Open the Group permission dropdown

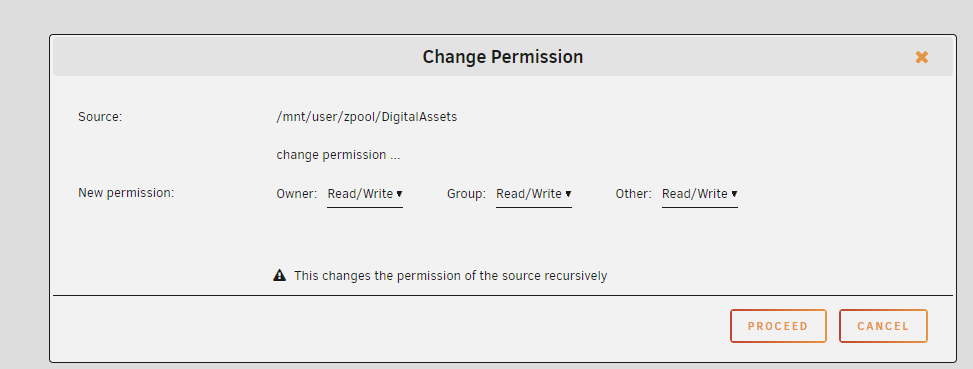[534, 195]
